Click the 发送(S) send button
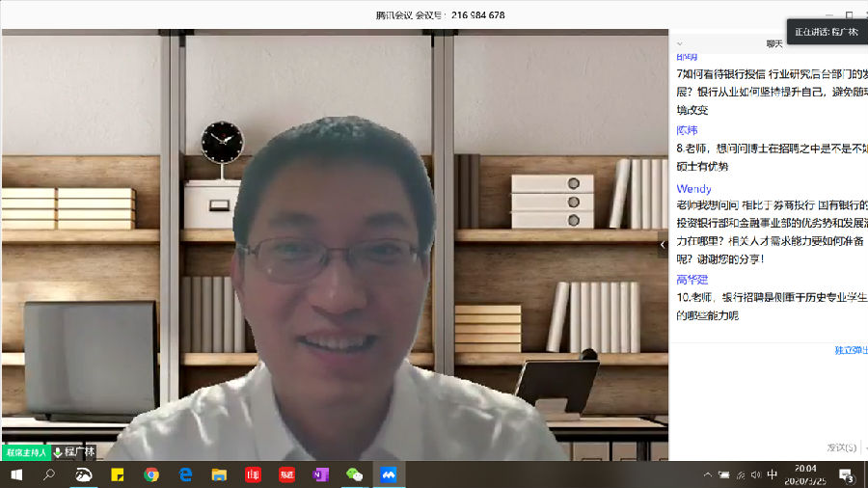The image size is (868, 488). point(841,447)
